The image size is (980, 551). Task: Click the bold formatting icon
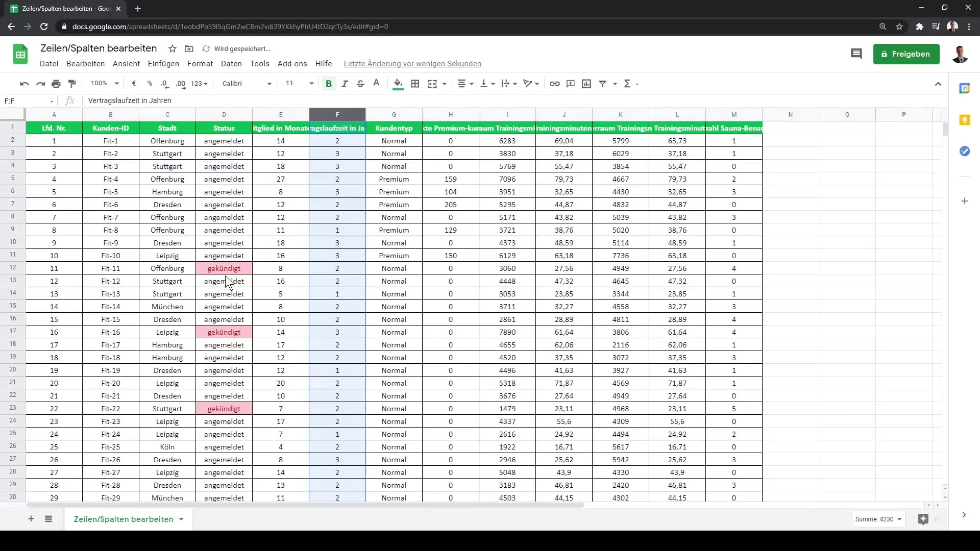click(329, 84)
